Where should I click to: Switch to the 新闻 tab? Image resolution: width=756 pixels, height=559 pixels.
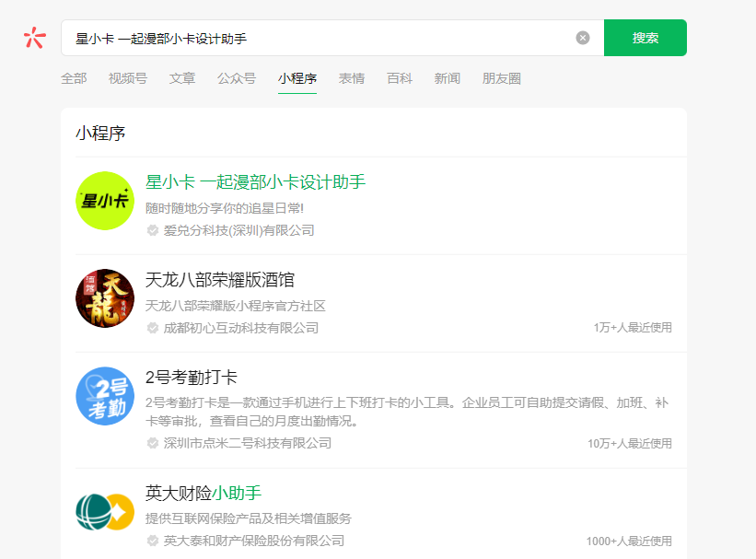447,78
